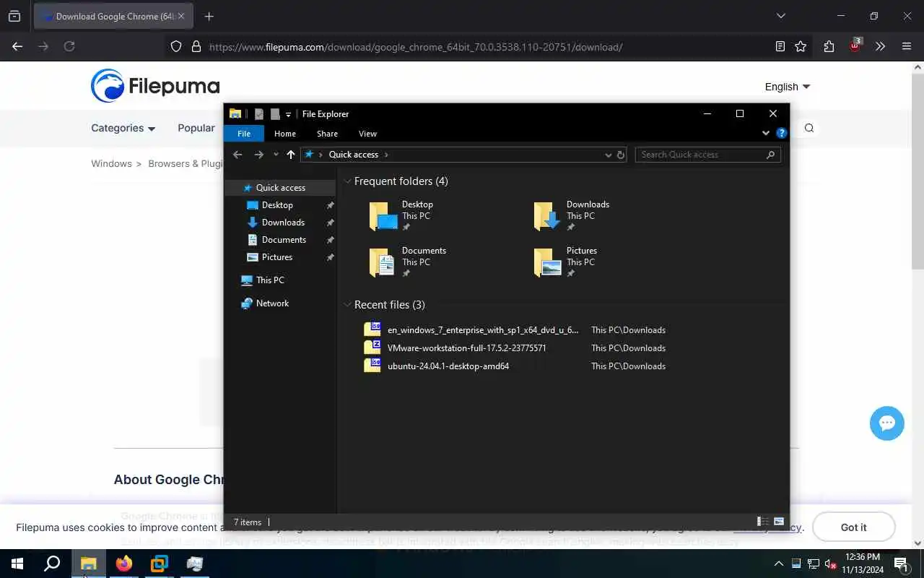924x578 pixels.
Task: Select the Pictures frequent folder icon
Action: pyautogui.click(x=548, y=262)
